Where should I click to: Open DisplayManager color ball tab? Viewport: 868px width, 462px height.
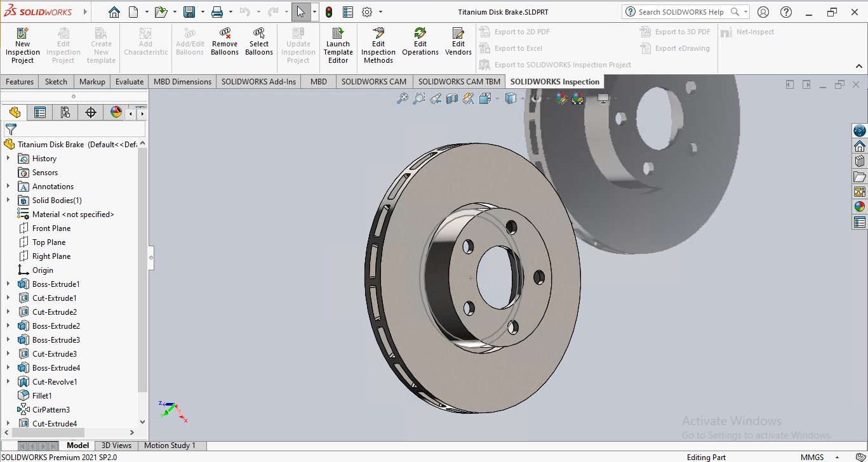[116, 112]
